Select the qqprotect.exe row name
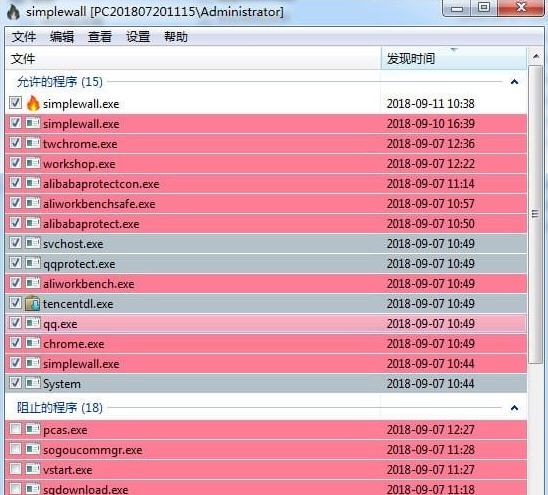 pyautogui.click(x=79, y=264)
